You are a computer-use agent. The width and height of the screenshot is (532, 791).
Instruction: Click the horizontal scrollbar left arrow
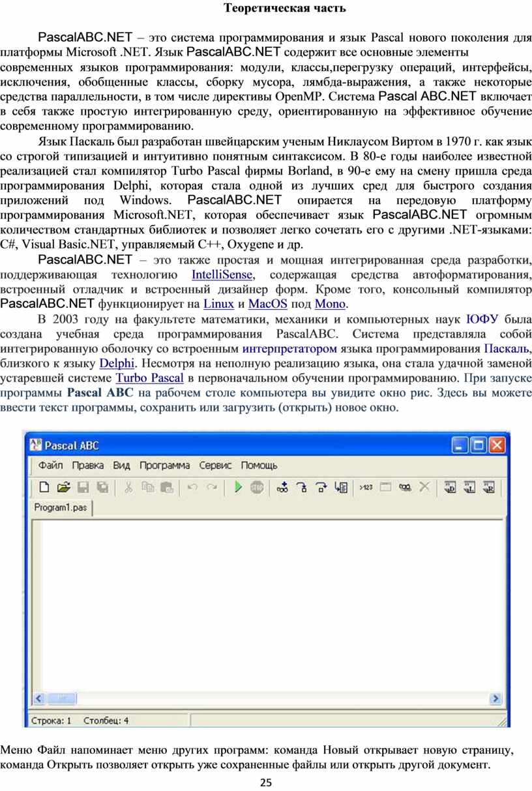click(x=38, y=698)
